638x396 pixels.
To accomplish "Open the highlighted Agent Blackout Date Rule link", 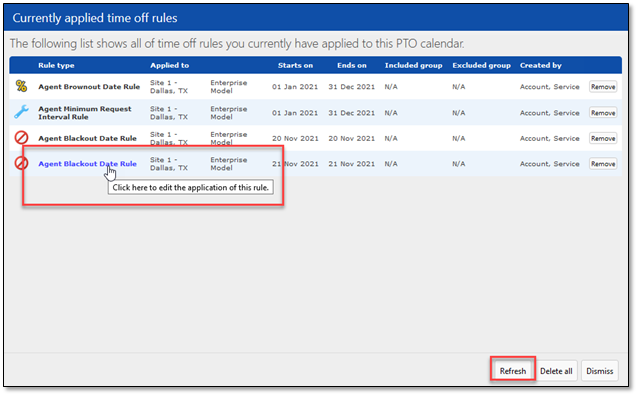I will 87,164.
